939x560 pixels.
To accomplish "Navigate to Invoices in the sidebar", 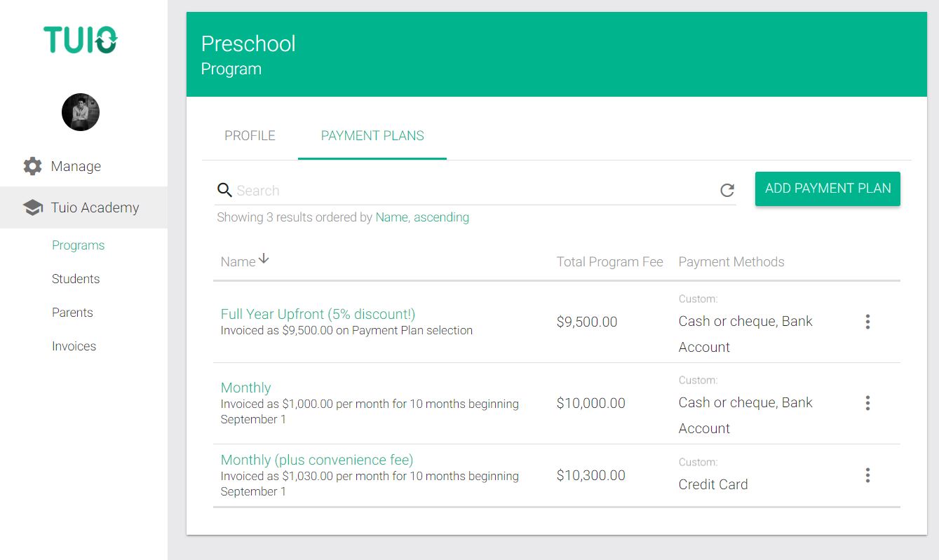I will pos(74,346).
